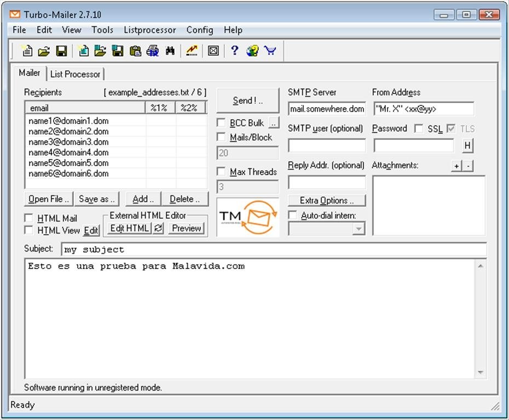Click the Preview button
Viewport: 509px width, 420px height.
click(187, 229)
